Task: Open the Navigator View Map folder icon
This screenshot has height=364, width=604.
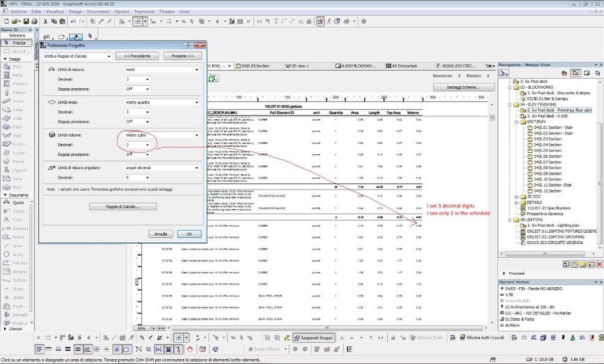Action: pyautogui.click(x=574, y=73)
